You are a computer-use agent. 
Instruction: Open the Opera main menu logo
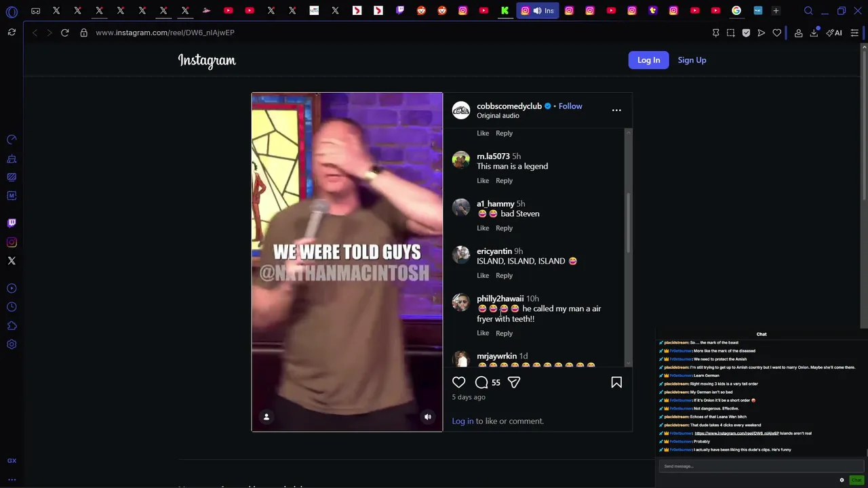12,12
